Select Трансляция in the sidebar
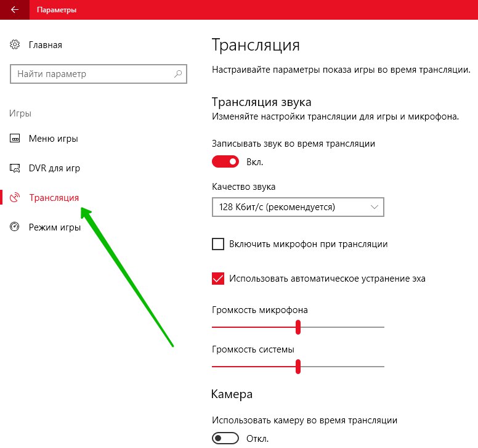This screenshot has width=478, height=448. pos(54,198)
